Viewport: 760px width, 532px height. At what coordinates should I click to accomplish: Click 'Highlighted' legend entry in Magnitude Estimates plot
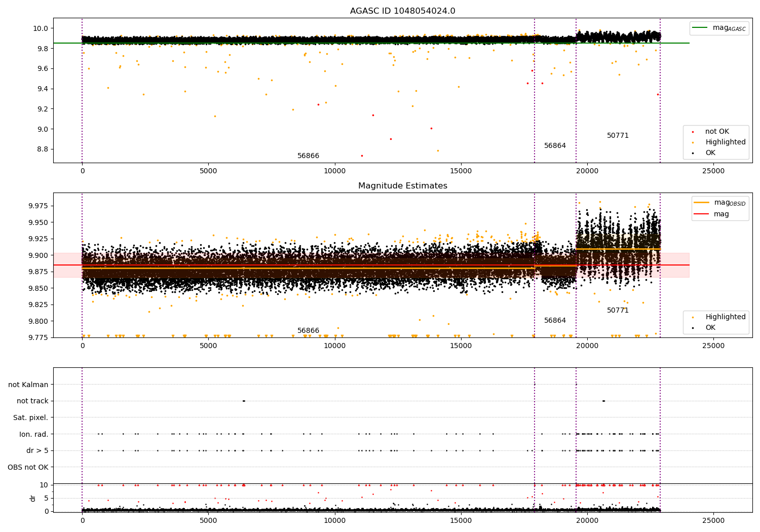(x=725, y=317)
